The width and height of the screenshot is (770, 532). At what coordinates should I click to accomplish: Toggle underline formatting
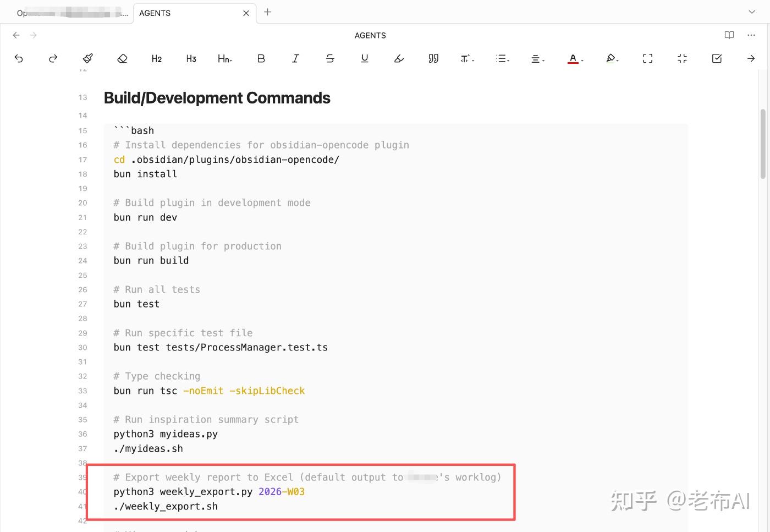coord(365,58)
